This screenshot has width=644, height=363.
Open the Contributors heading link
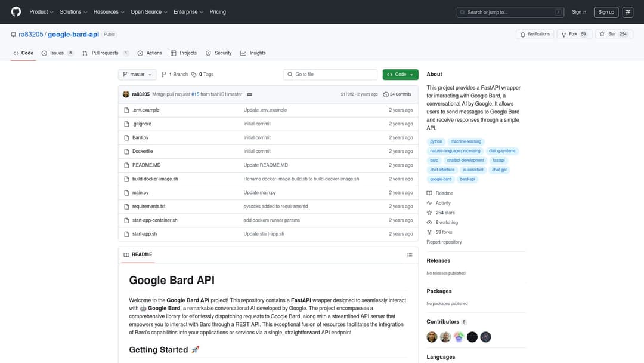coord(446,322)
